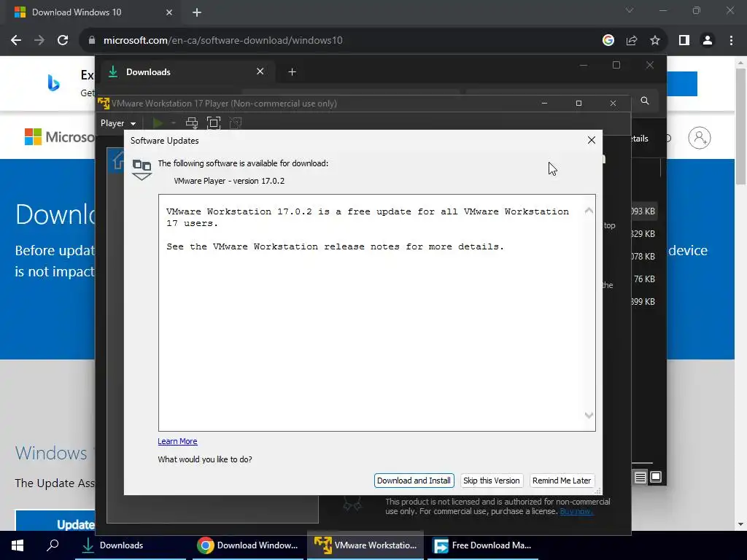Open Chrome tab search chevron

(630, 10)
